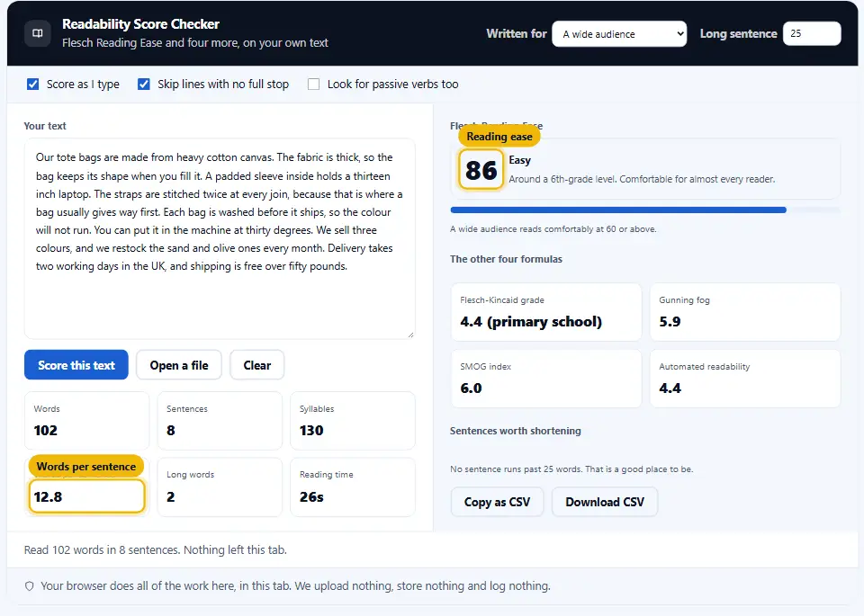
Task: Click the Readability Score Checker title
Action: (140, 24)
